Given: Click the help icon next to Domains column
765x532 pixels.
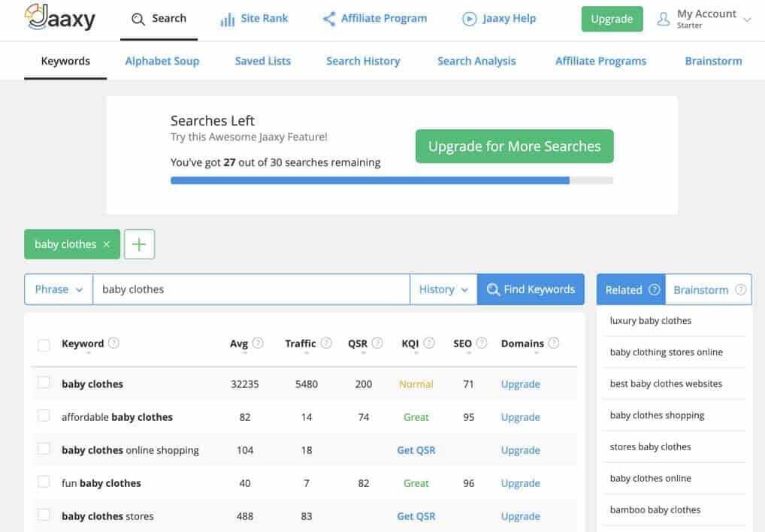Looking at the screenshot, I should click(553, 343).
